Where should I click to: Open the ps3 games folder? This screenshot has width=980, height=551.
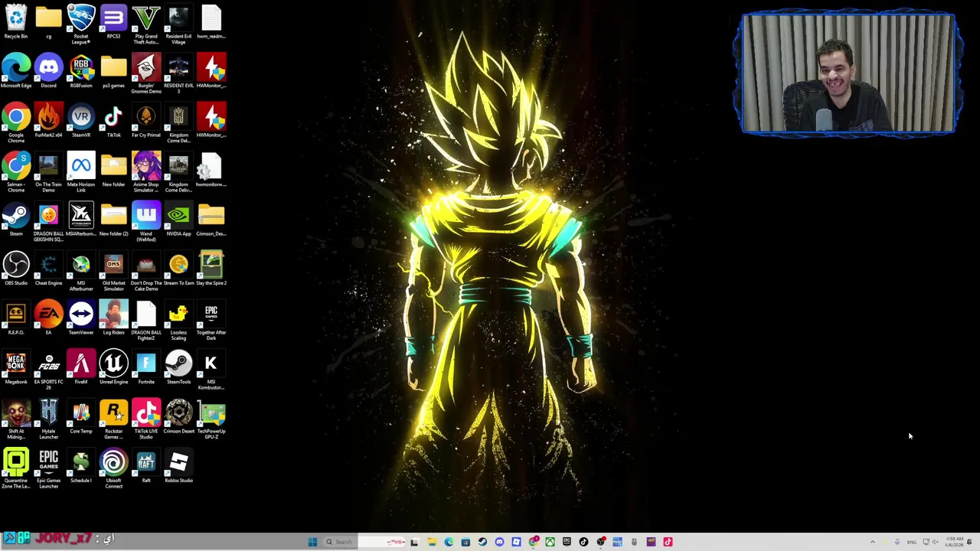(x=113, y=71)
